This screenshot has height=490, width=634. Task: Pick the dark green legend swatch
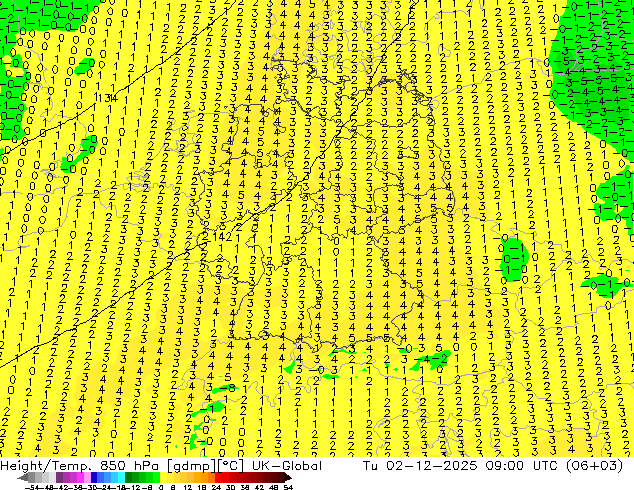point(128,477)
